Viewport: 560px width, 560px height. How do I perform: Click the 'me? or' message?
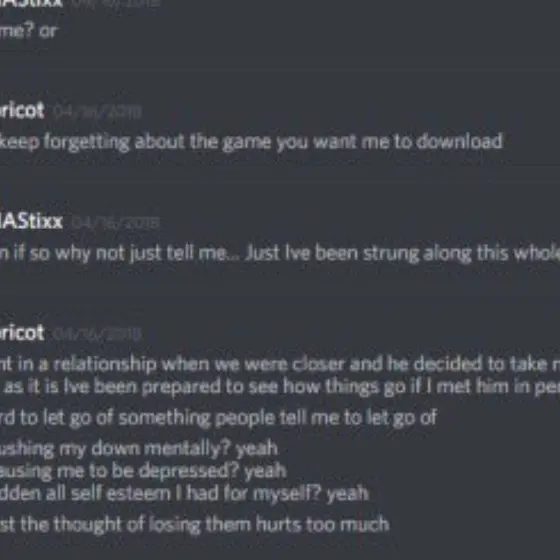pyautogui.click(x=29, y=31)
